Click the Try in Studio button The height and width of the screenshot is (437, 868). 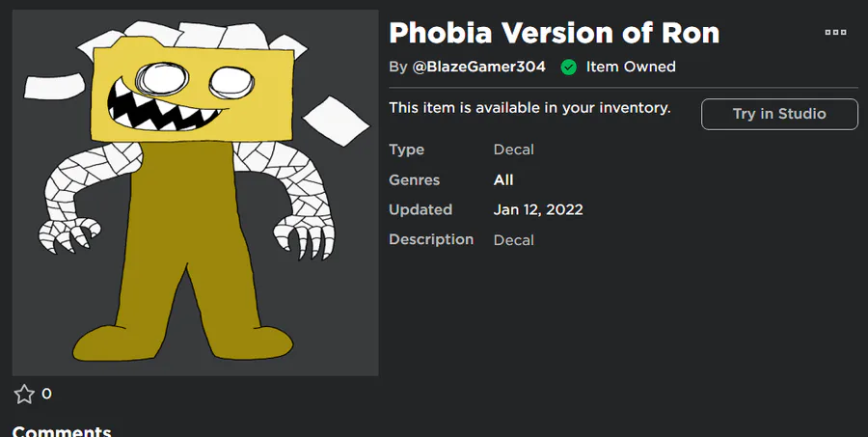pyautogui.click(x=779, y=114)
